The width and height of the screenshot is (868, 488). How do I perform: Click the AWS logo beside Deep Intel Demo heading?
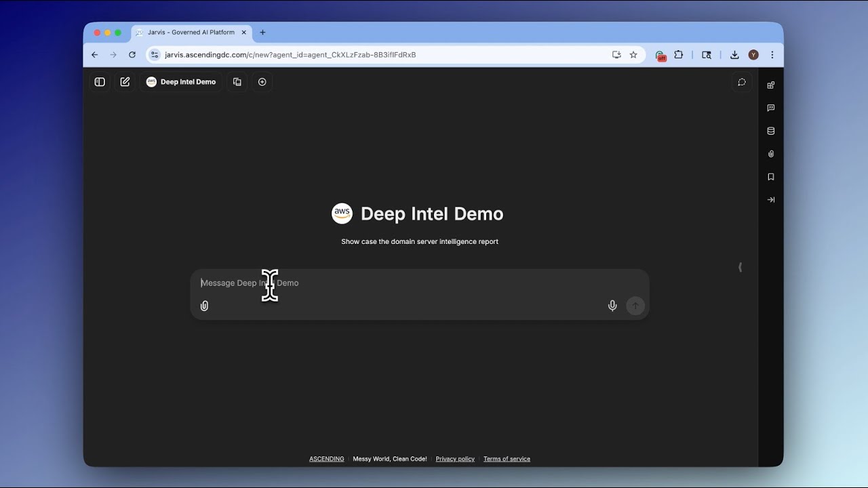(342, 213)
